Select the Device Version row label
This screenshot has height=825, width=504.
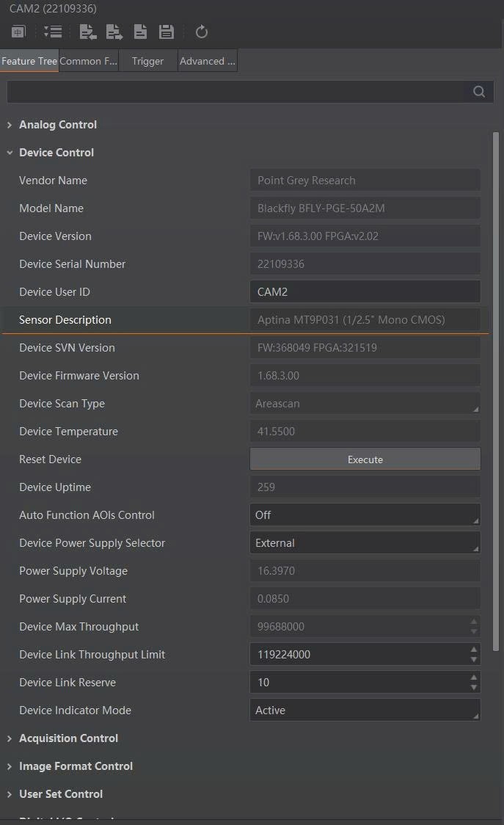click(x=55, y=236)
